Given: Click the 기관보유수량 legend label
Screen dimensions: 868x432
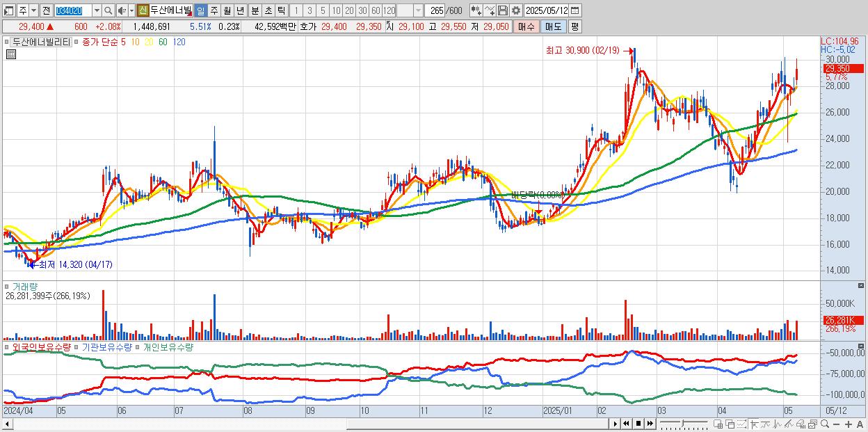Looking at the screenshot, I should pyautogui.click(x=106, y=346).
